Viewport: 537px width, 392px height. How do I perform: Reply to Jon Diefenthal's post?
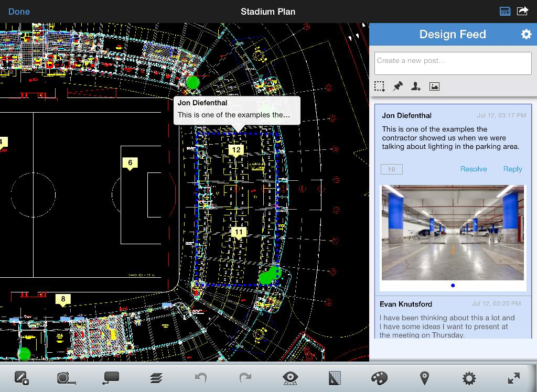[512, 169]
